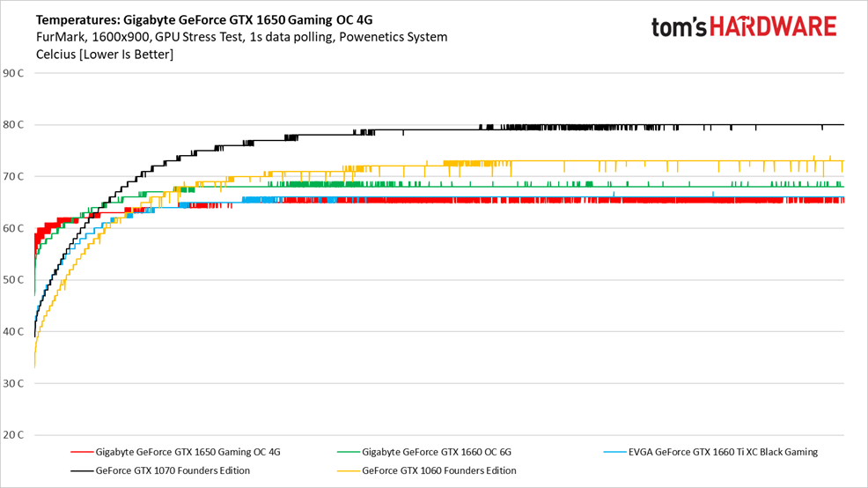
Task: Click the 80 C axis label
Action: pyautogui.click(x=13, y=124)
